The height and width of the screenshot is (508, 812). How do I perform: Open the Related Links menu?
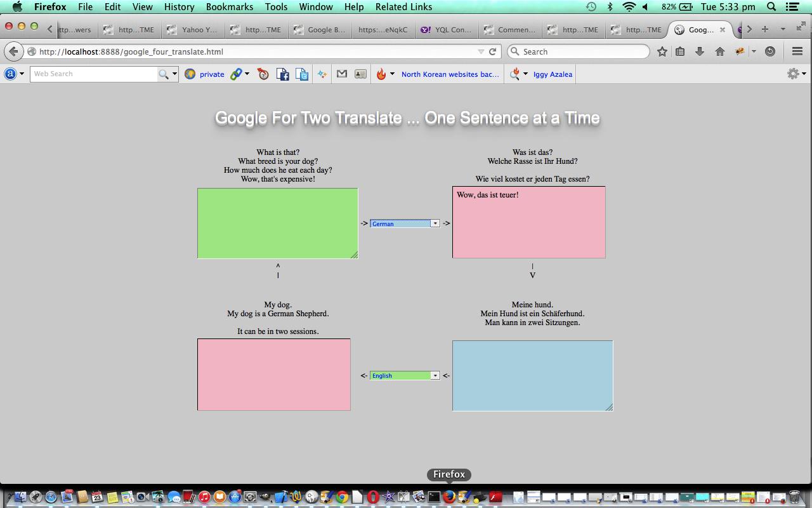[403, 7]
